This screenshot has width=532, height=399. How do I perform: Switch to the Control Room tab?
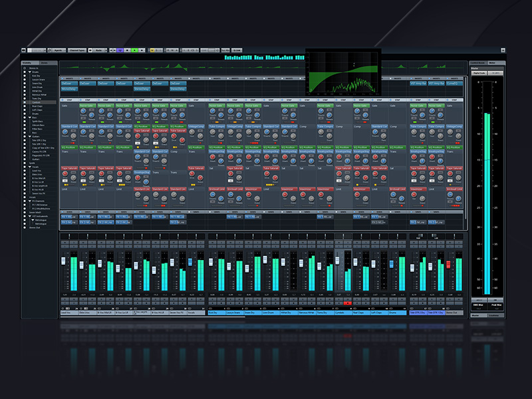click(x=479, y=63)
